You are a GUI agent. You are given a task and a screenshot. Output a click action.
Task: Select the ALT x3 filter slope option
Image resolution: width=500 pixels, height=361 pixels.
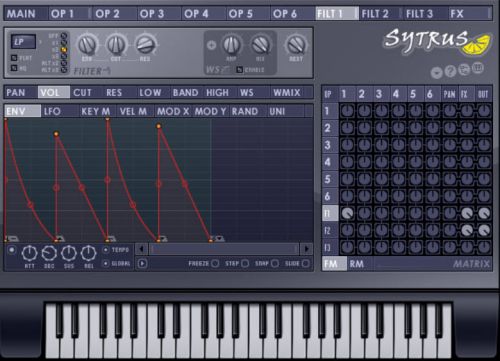point(64,70)
